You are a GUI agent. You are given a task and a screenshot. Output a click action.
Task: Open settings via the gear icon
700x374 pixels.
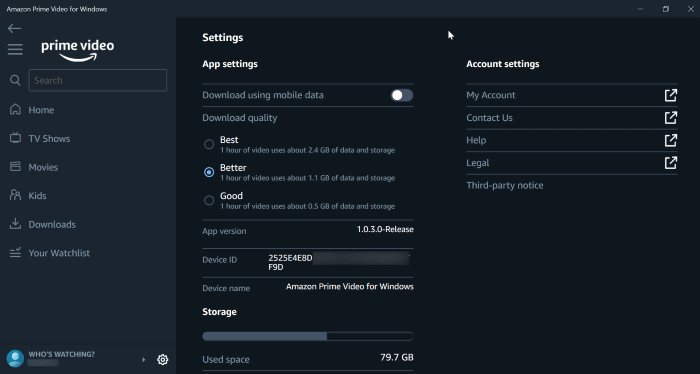tap(162, 359)
